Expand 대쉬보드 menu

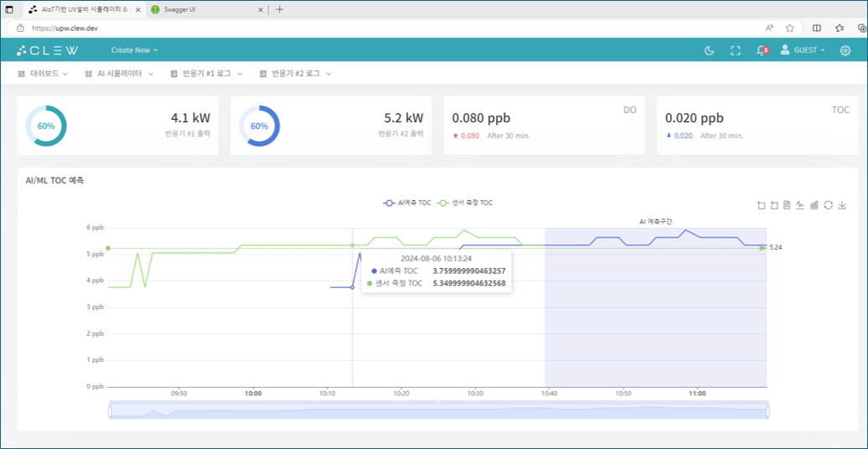coord(43,73)
